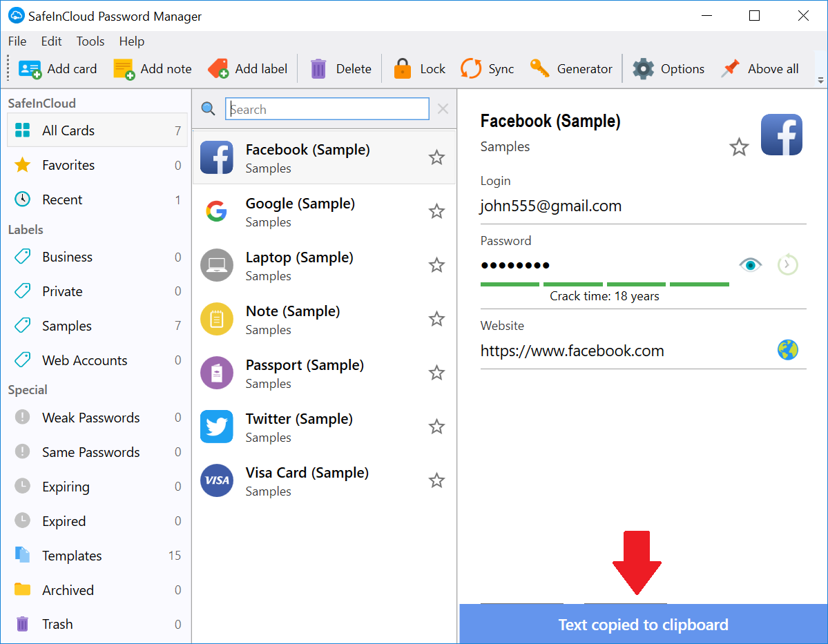Show password with the eye icon
Image resolution: width=828 pixels, height=644 pixels.
pos(751,264)
